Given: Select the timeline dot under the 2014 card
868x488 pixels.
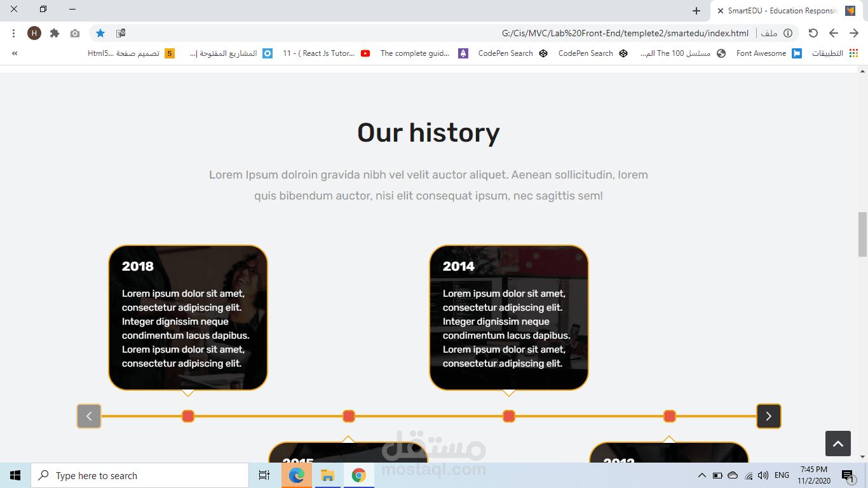Looking at the screenshot, I should click(509, 416).
